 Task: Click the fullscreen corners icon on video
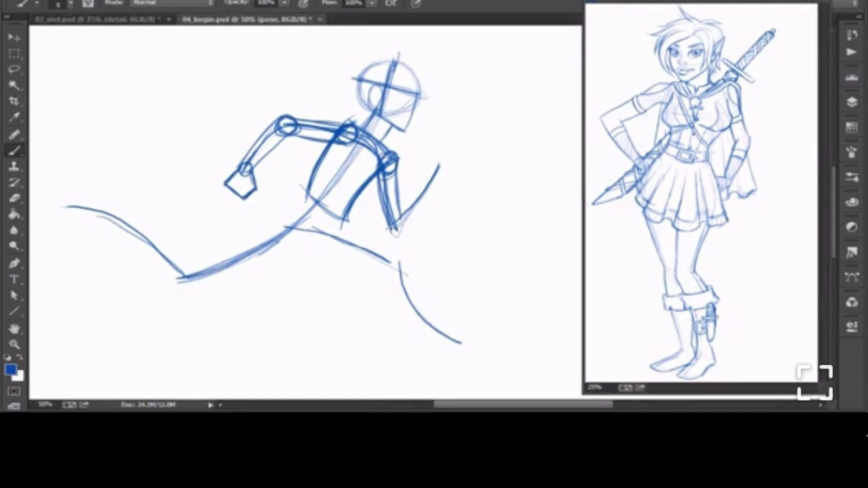click(x=815, y=383)
